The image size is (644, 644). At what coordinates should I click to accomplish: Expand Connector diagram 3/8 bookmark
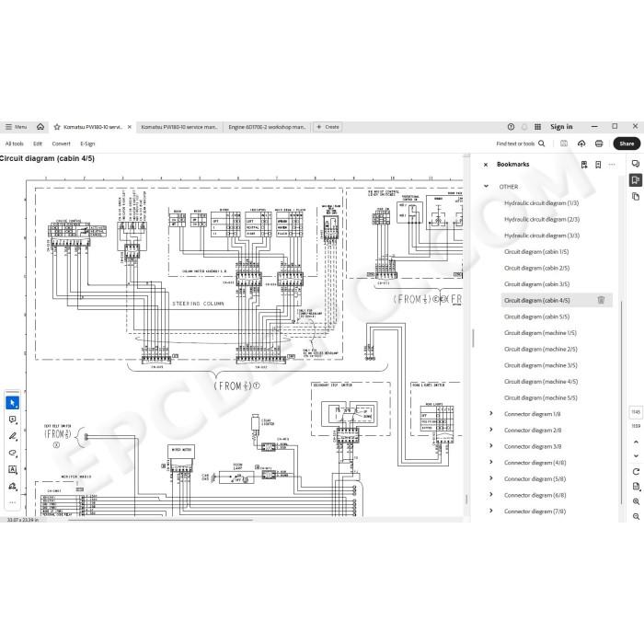[491, 445]
